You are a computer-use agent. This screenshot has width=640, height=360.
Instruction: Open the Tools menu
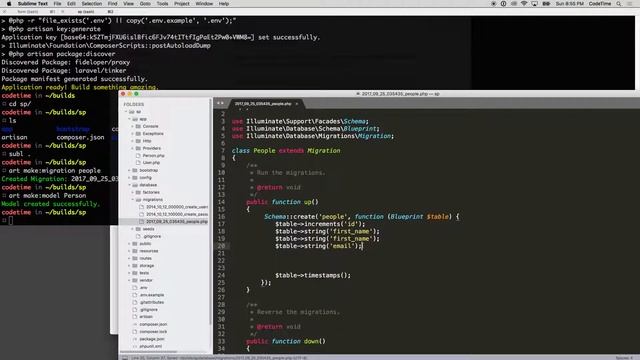tap(162, 4)
